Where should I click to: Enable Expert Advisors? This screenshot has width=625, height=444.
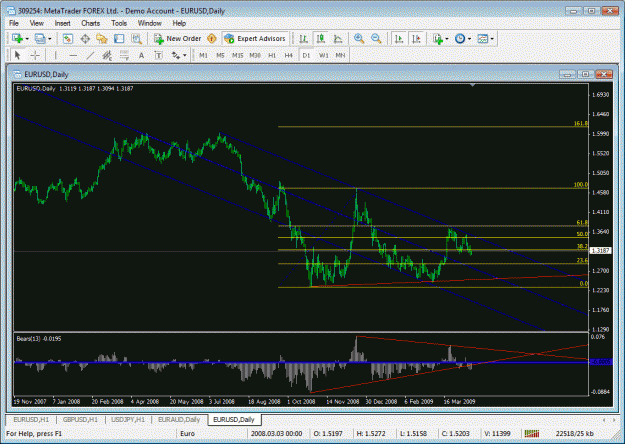255,39
